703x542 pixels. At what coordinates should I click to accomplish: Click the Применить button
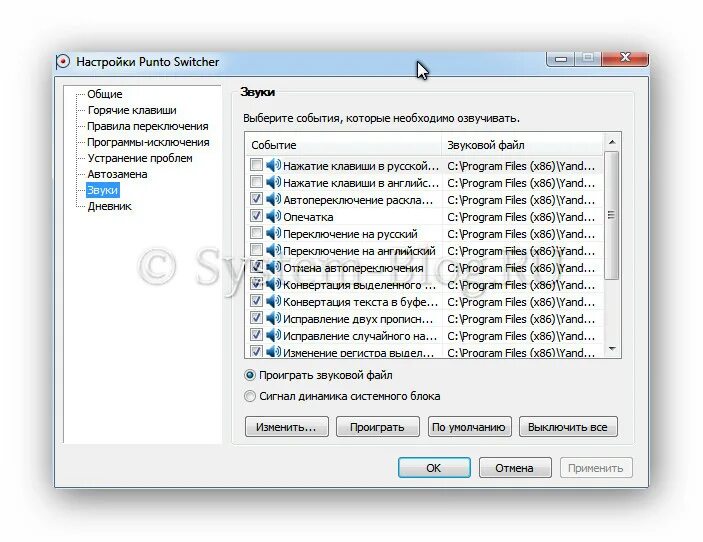tap(596, 468)
